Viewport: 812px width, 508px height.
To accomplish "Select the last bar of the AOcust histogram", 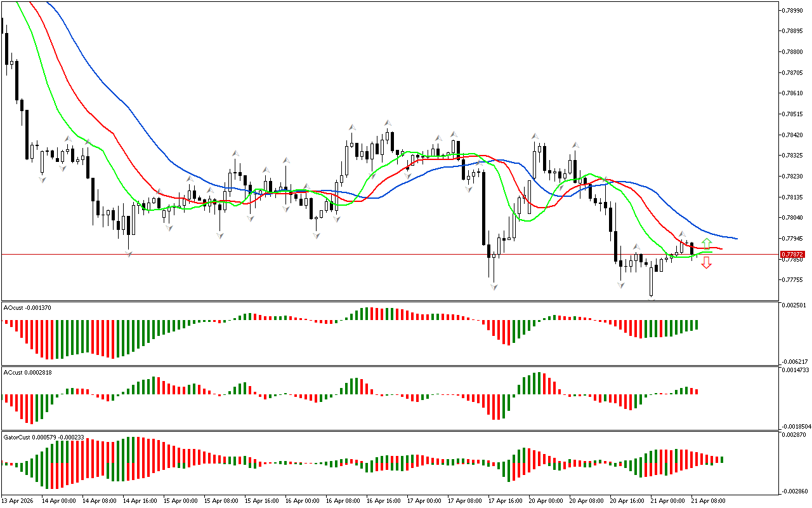I will tap(696, 324).
